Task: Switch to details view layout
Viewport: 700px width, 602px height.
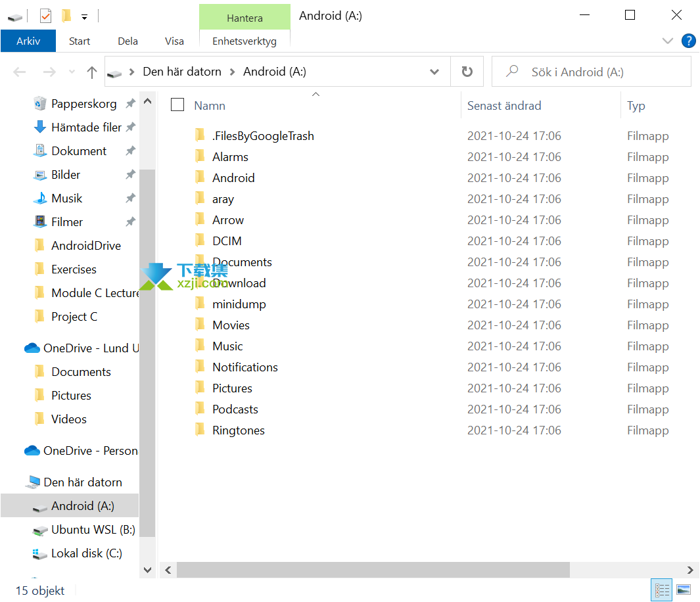Action: pos(662,590)
